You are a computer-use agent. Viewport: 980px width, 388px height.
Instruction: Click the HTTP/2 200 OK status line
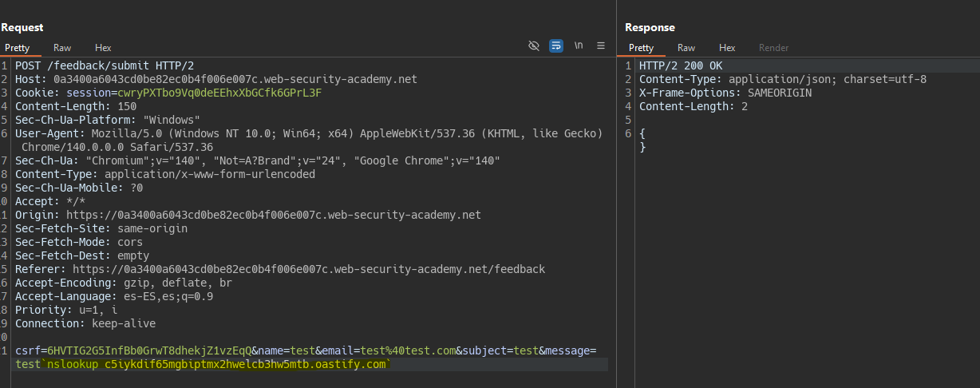coord(681,65)
